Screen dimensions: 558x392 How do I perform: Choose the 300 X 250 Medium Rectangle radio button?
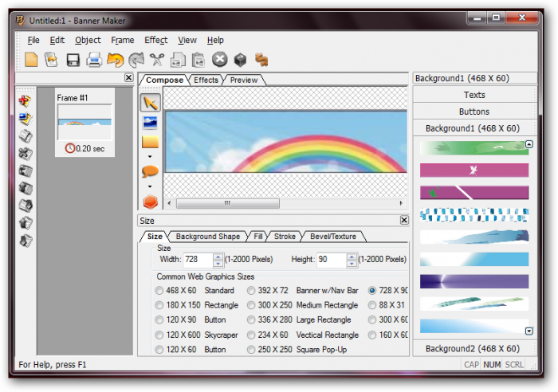click(252, 305)
